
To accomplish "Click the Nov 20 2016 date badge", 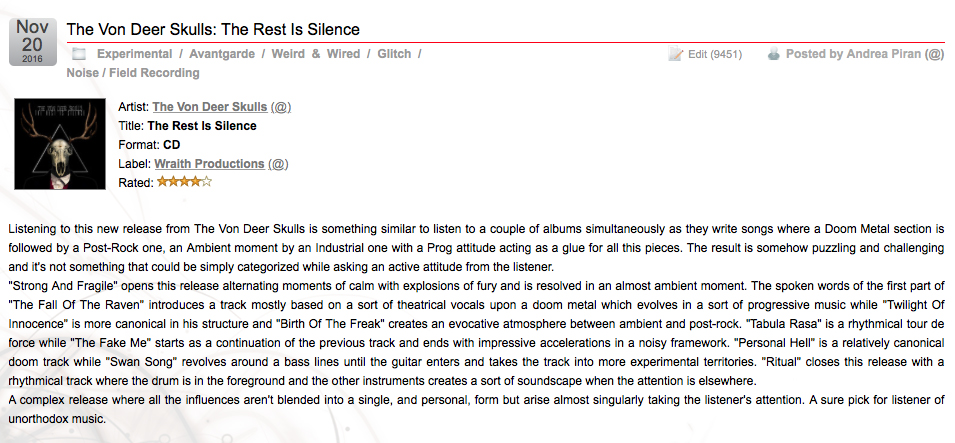I will 33,41.
